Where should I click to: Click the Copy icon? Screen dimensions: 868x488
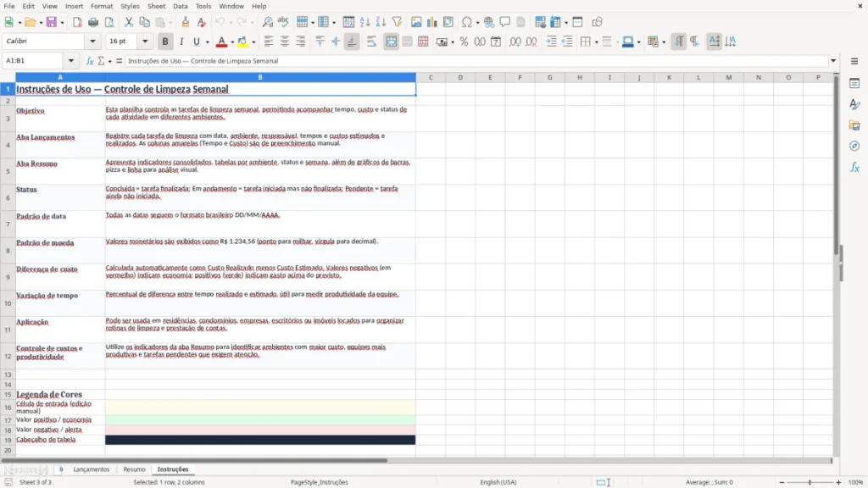144,22
